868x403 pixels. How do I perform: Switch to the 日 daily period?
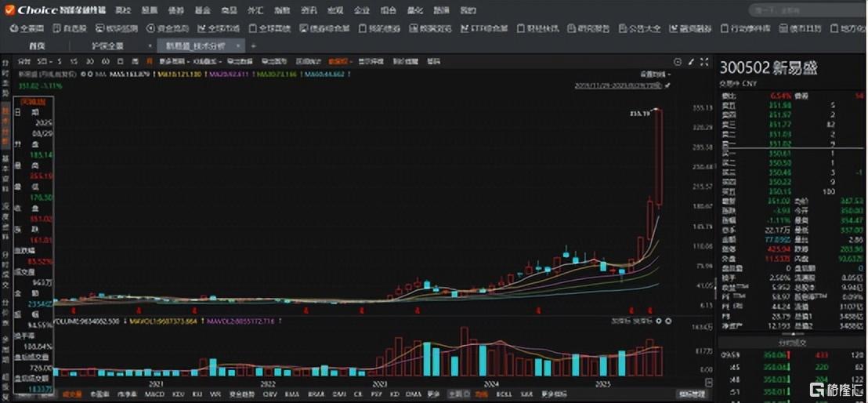click(x=120, y=61)
